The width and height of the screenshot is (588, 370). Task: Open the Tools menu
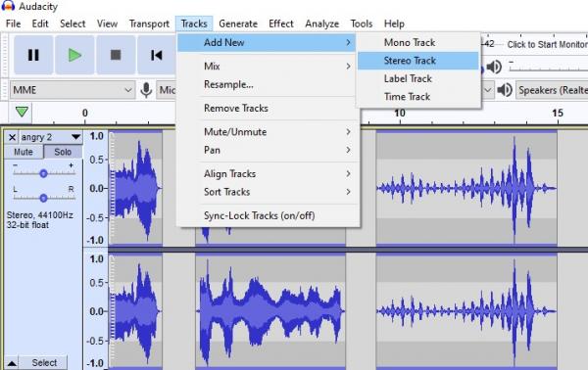pyautogui.click(x=362, y=23)
